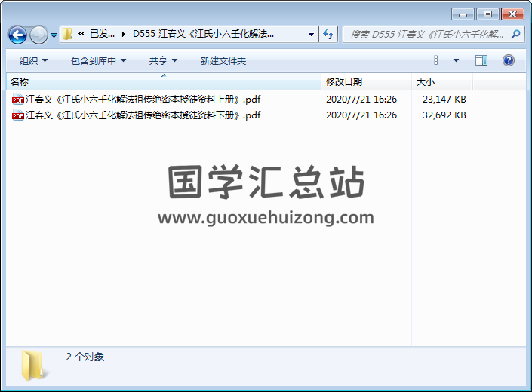Sort by the 修改日期 column header

(366, 82)
